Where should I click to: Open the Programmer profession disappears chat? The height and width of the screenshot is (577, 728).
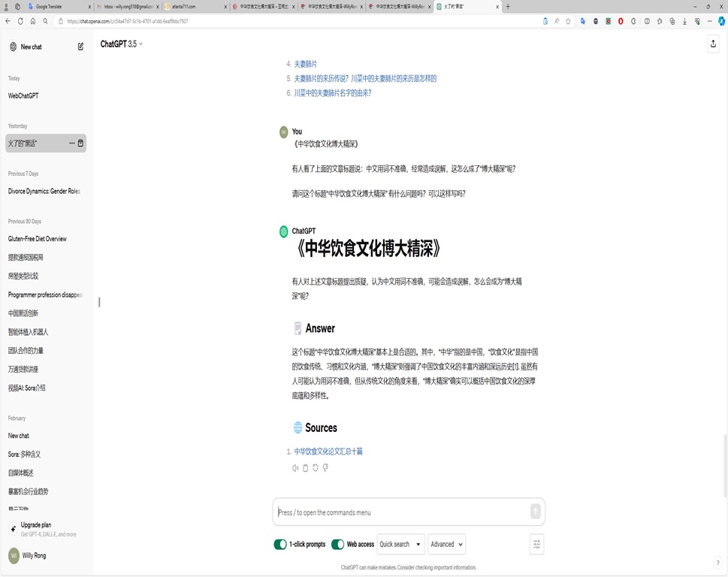pos(46,295)
